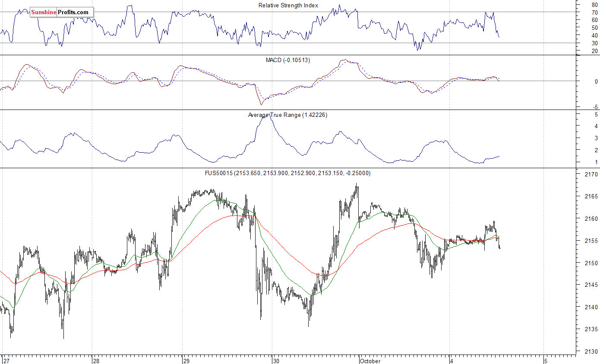
Task: Click the SunshineProfits.com logo
Action: 61,13
